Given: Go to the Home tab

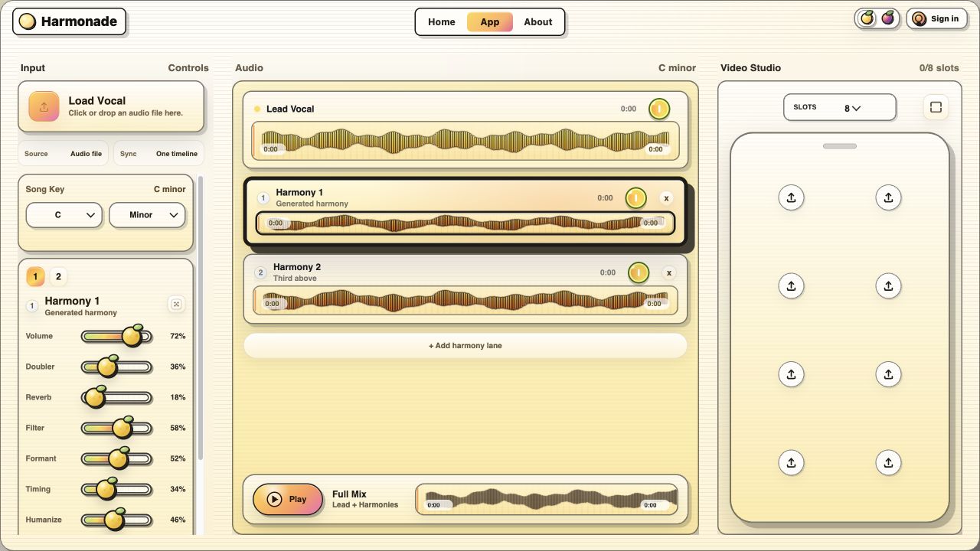Looking at the screenshot, I should pyautogui.click(x=442, y=22).
